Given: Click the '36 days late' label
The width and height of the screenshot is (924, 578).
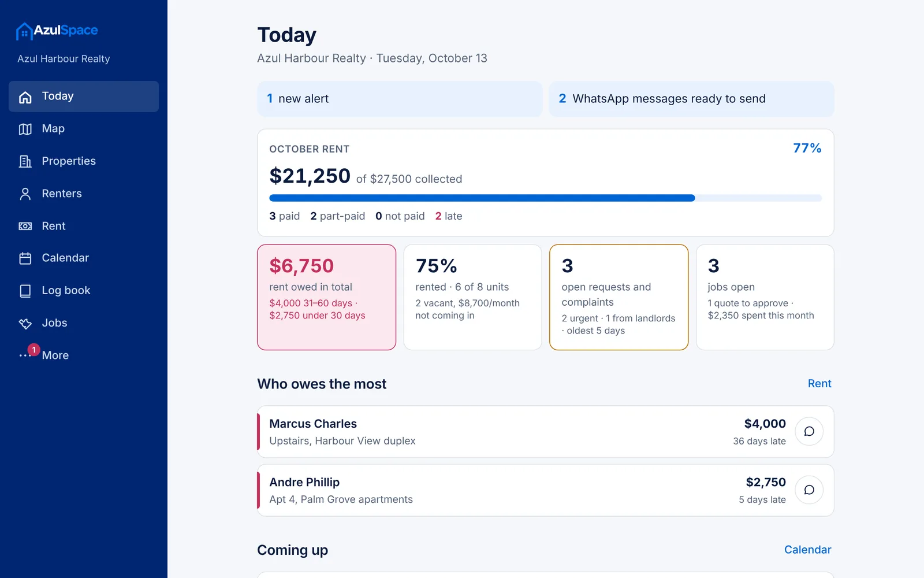Looking at the screenshot, I should 759,441.
